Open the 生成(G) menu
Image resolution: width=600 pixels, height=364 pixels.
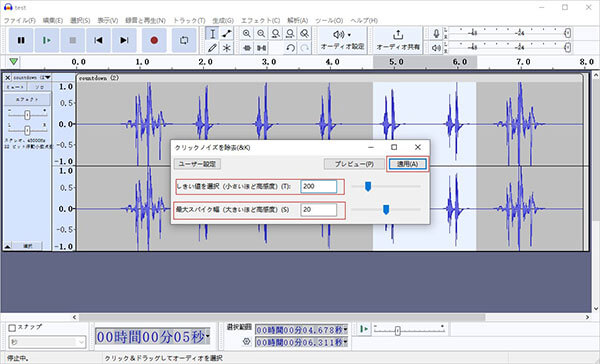click(223, 20)
